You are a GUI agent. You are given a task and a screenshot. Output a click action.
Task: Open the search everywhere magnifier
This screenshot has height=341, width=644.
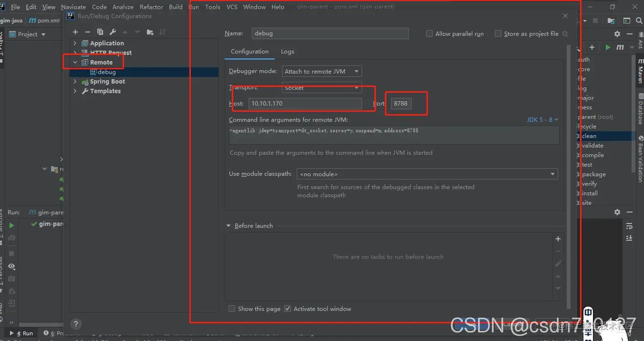click(x=640, y=21)
